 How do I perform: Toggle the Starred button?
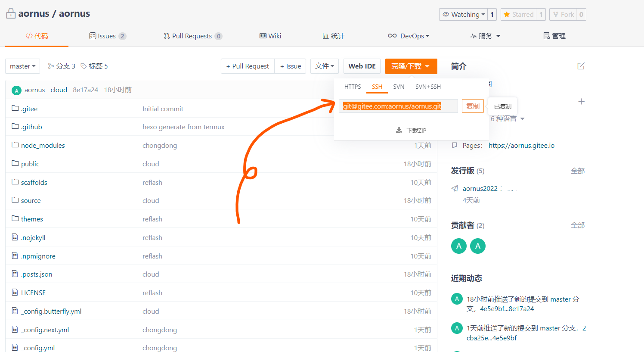tap(518, 15)
